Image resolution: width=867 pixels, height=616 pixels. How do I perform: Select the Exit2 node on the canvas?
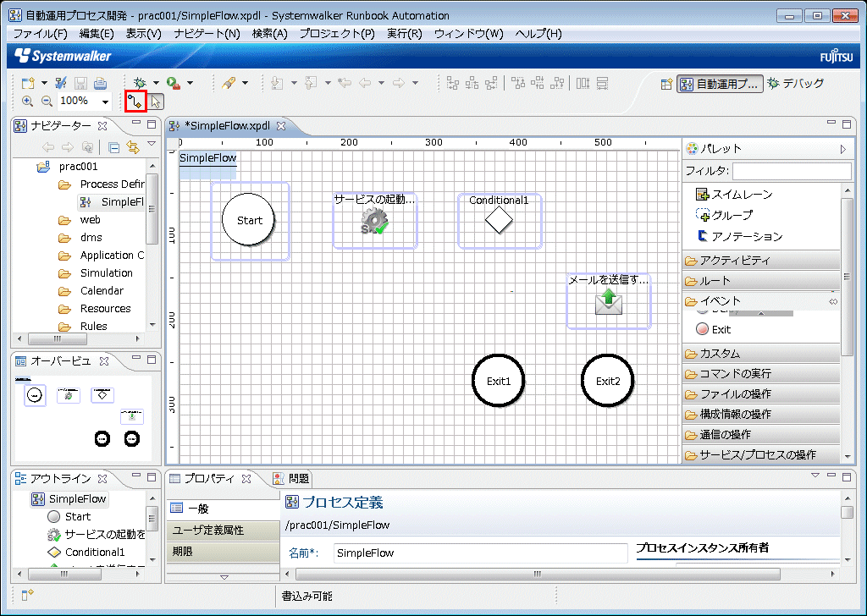tap(608, 381)
